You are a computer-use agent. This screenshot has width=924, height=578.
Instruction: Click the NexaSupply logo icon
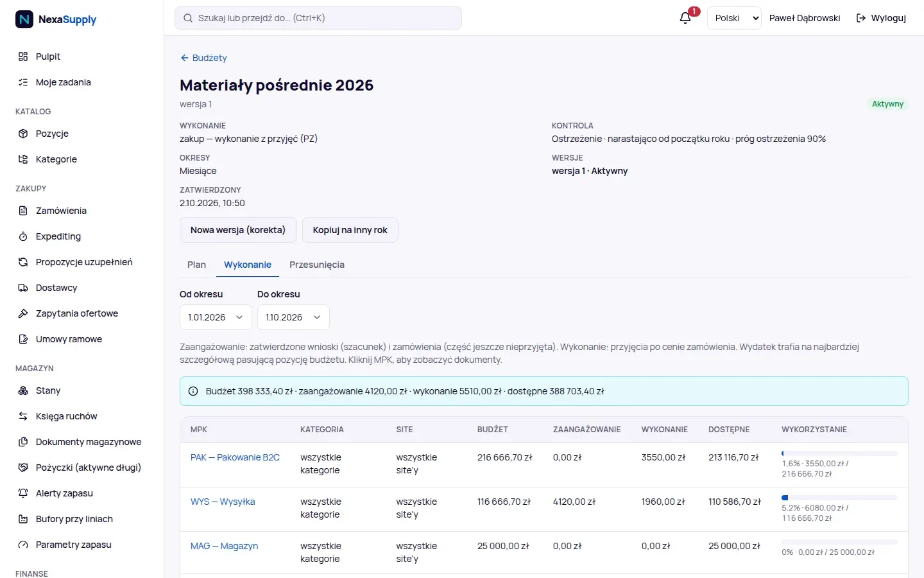[24, 19]
